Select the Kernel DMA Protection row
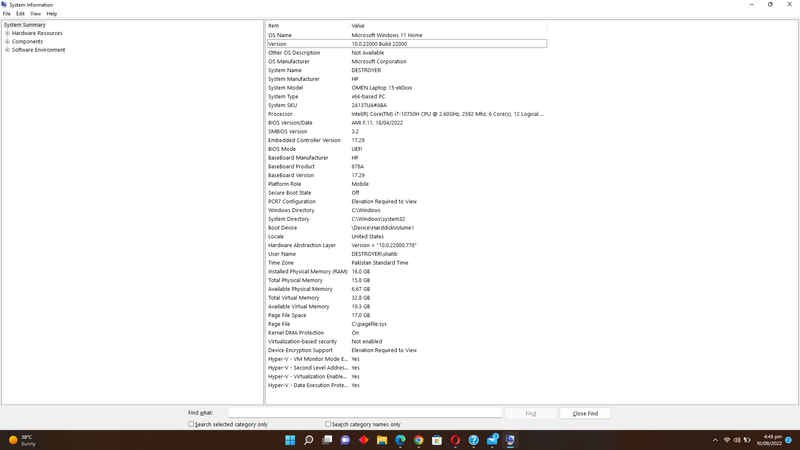 407,333
